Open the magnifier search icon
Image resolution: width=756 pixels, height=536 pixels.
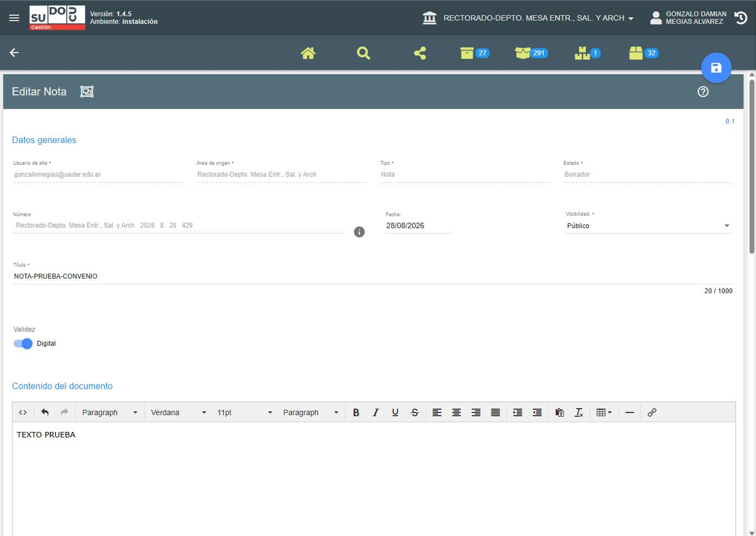(364, 53)
